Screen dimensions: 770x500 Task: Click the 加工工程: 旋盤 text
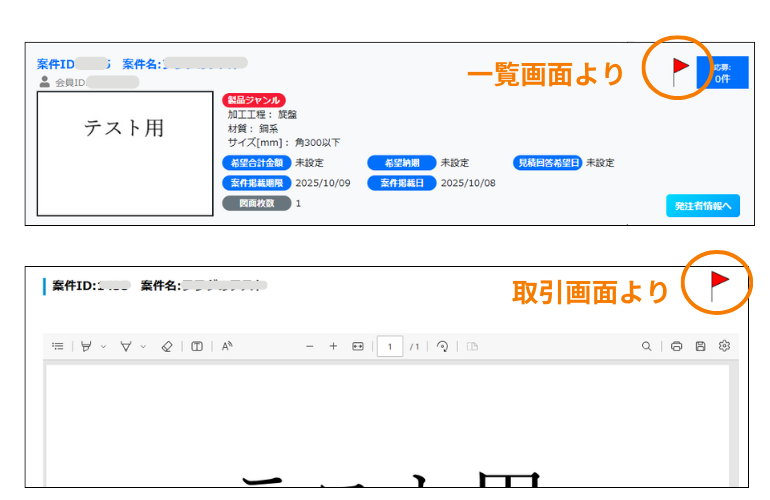(262, 114)
